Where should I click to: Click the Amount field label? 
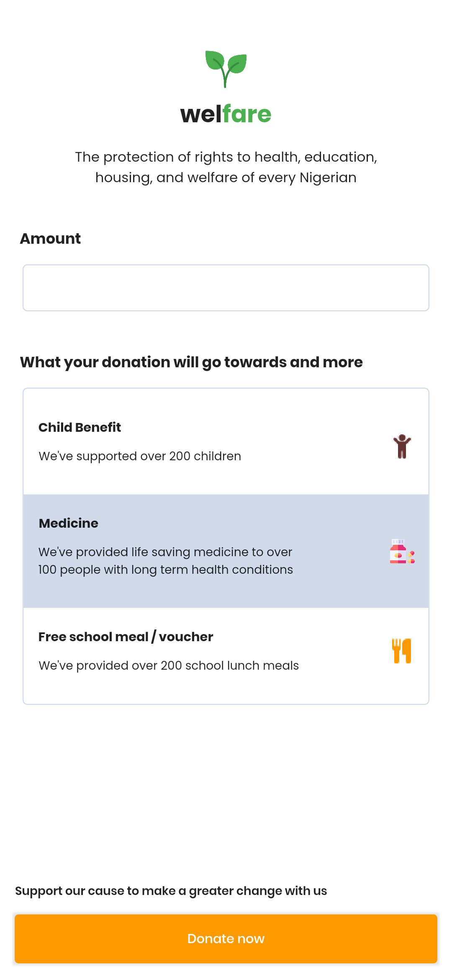(50, 239)
